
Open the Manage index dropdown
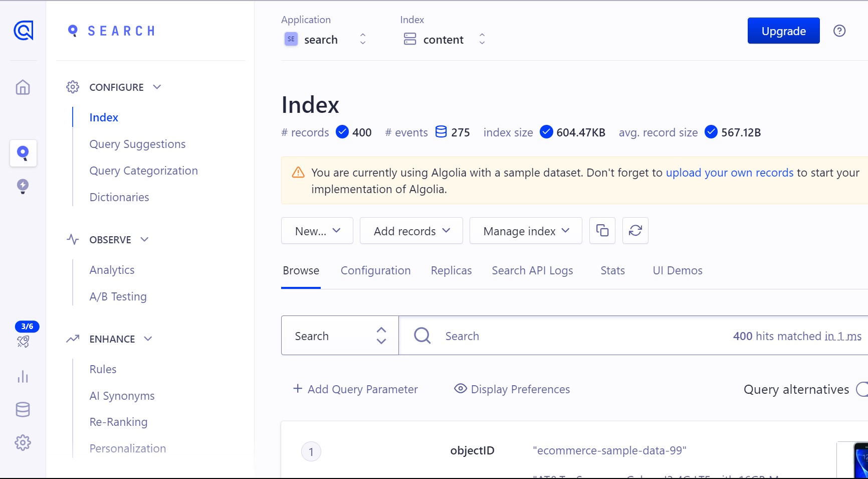(525, 231)
